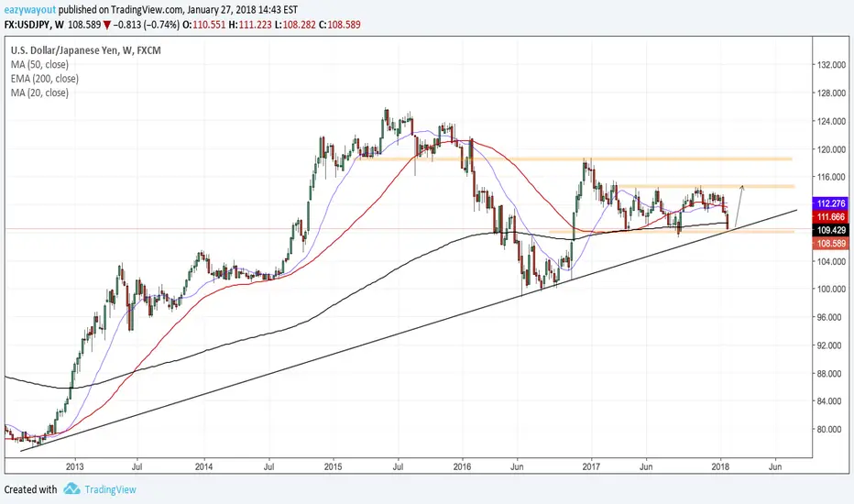Click the −0.813 (−0.74%) change value
Screen dimensions: 854x504
[x=146, y=25]
